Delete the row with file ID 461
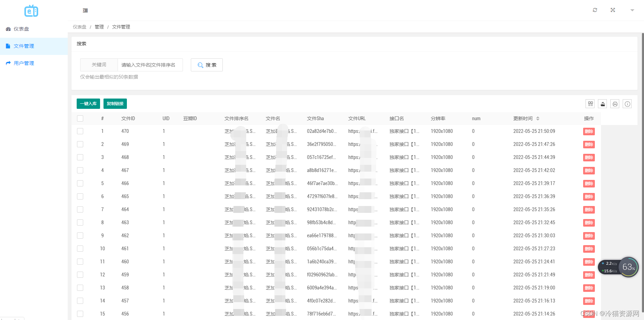Screen dimensions: 644x320 tap(589, 249)
